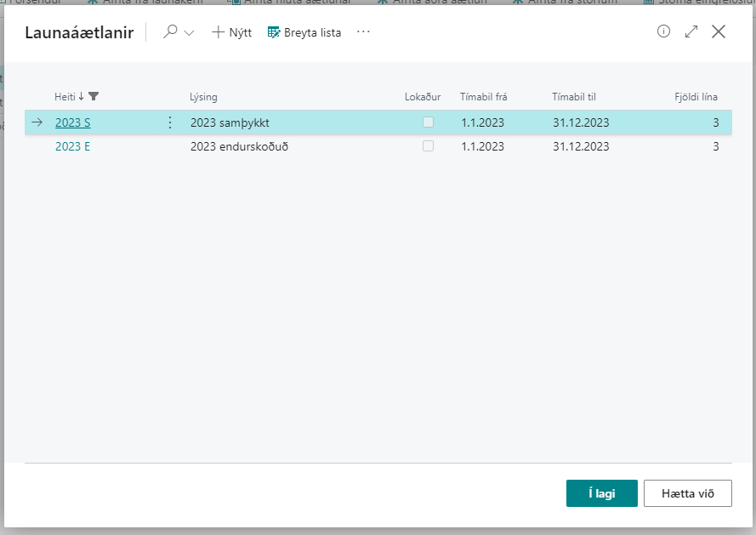Confirm with the Í lagi button

pyautogui.click(x=601, y=493)
